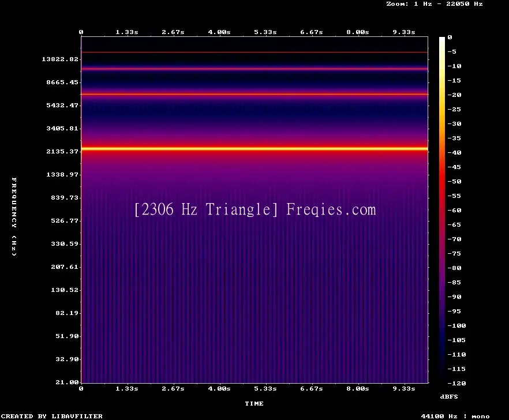This screenshot has height=420, width=509.
Task: Click the 526.77 frequency axis label
Action: [65, 221]
